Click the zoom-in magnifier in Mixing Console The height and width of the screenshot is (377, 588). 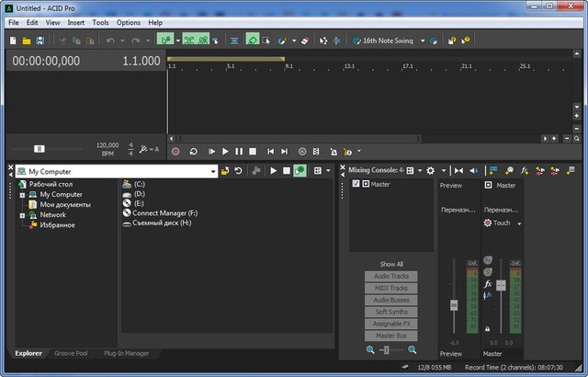pyautogui.click(x=412, y=349)
